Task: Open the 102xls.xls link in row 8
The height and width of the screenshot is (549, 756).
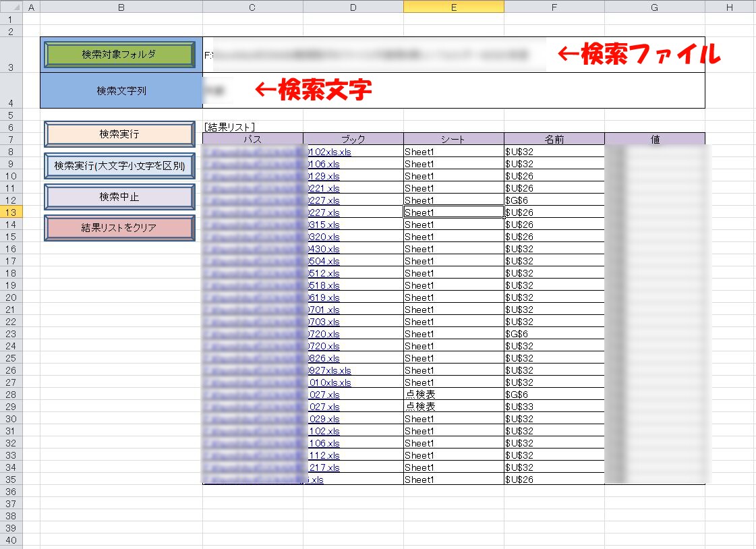Action: (x=329, y=152)
